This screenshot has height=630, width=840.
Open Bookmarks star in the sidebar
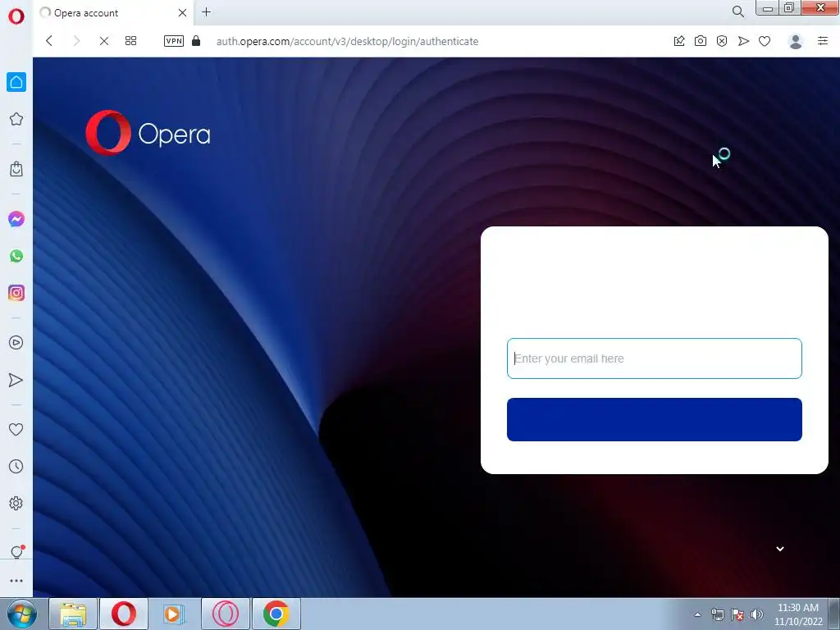point(16,119)
